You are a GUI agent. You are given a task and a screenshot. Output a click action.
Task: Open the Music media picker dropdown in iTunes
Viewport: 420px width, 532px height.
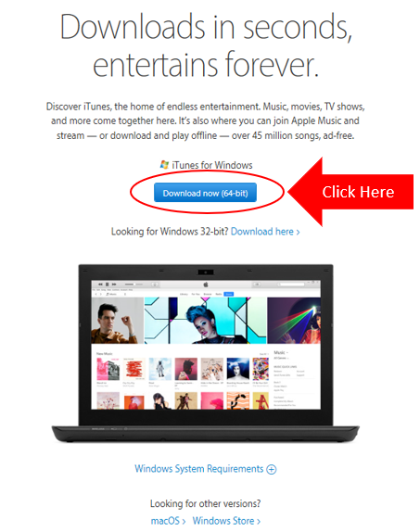[113, 294]
